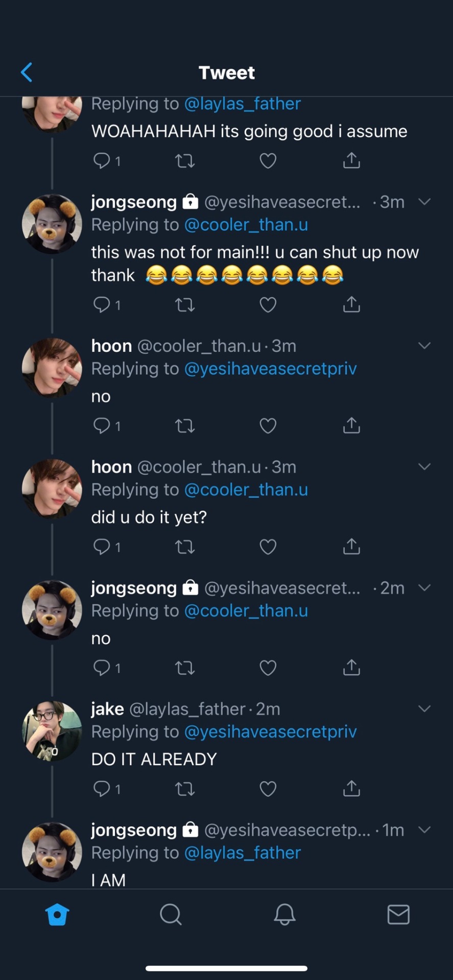Retweet hoon's "did u do it yet?" reply
The height and width of the screenshot is (980, 453).
click(184, 547)
